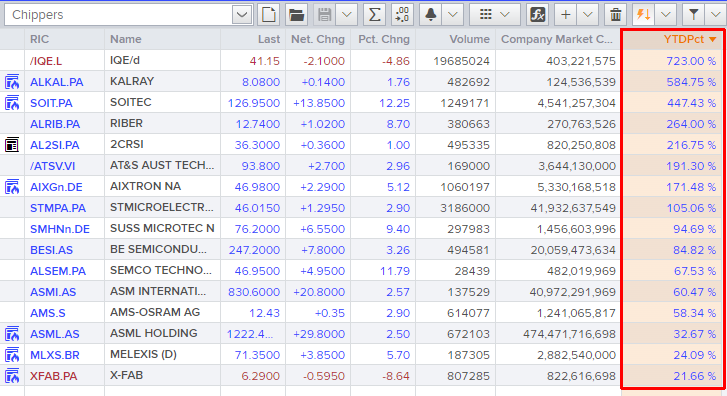Expand the dropdown beside the bell icon

453,15
